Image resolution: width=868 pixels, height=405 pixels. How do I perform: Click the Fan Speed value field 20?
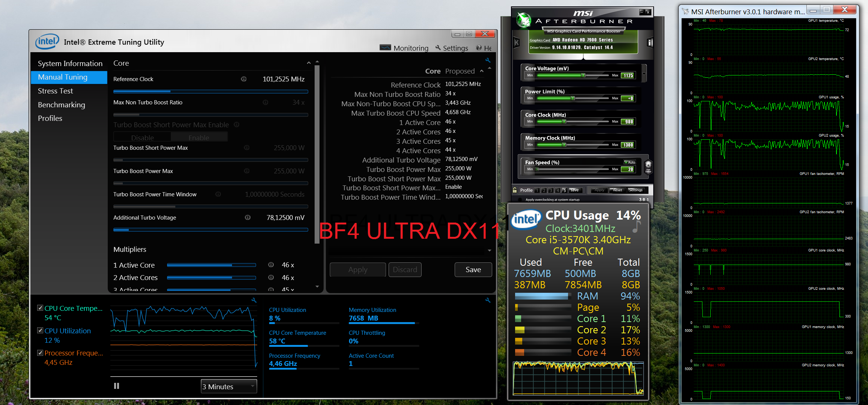tap(628, 169)
